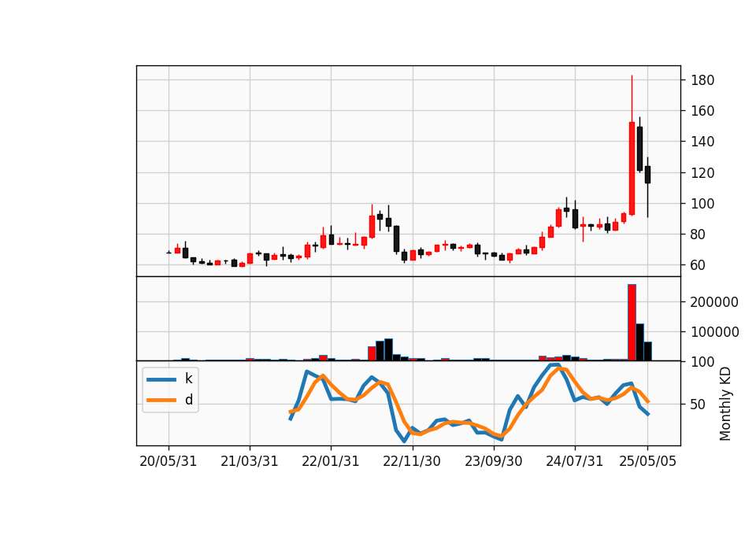Click the blue k legend line

(161, 379)
